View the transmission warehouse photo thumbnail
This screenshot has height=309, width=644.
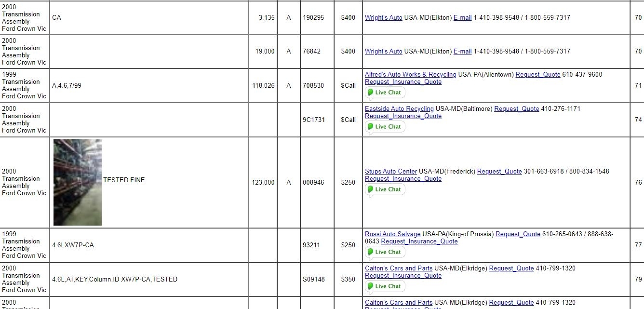coord(78,182)
